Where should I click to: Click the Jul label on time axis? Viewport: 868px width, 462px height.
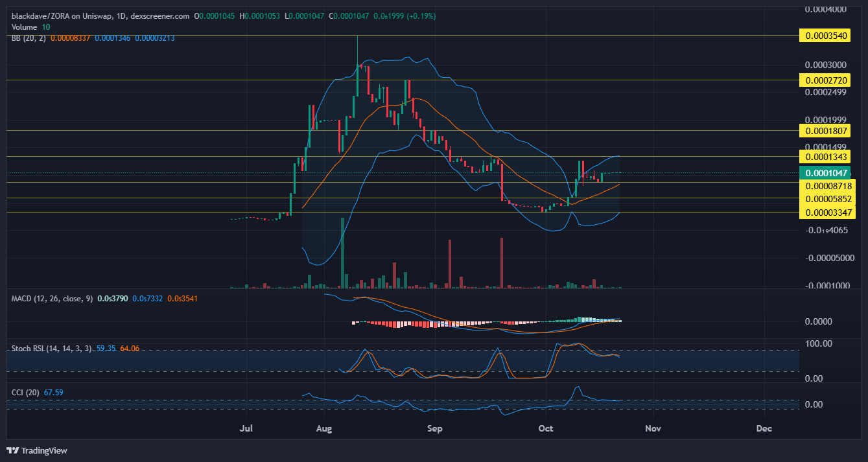tap(246, 428)
